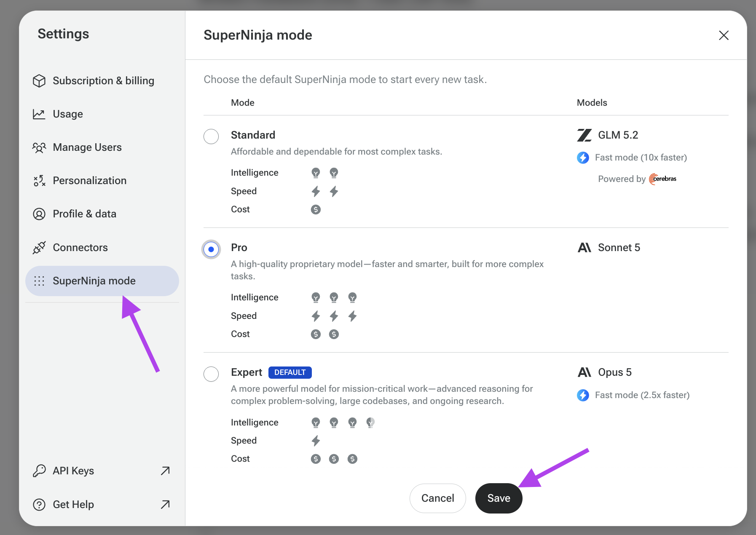Viewport: 756px width, 535px height.
Task: Open the Connectors settings section
Action: (102, 248)
